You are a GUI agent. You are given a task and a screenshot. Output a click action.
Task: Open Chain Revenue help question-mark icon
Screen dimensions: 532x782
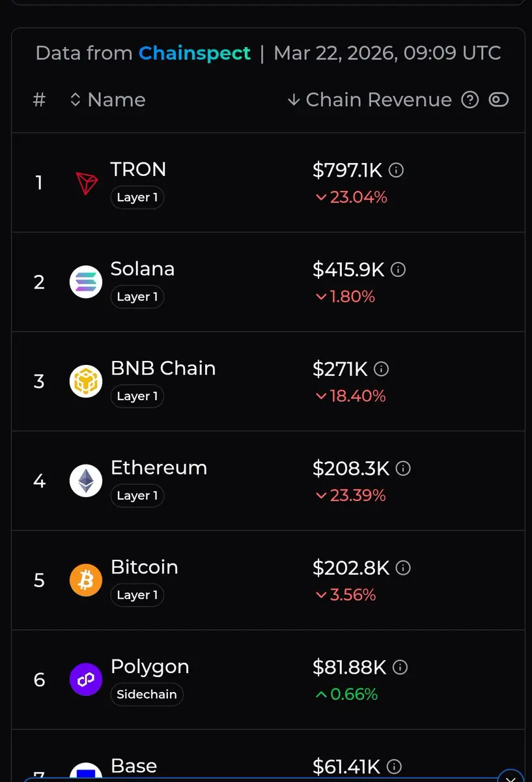click(470, 100)
